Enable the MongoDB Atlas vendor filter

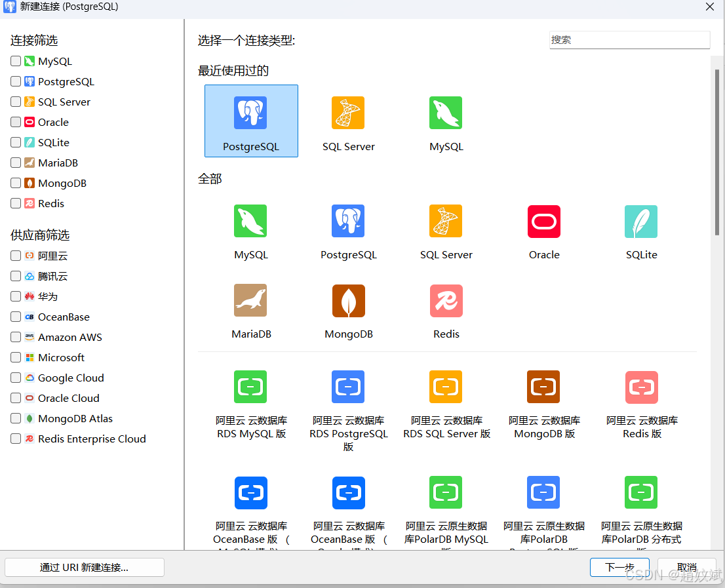16,418
